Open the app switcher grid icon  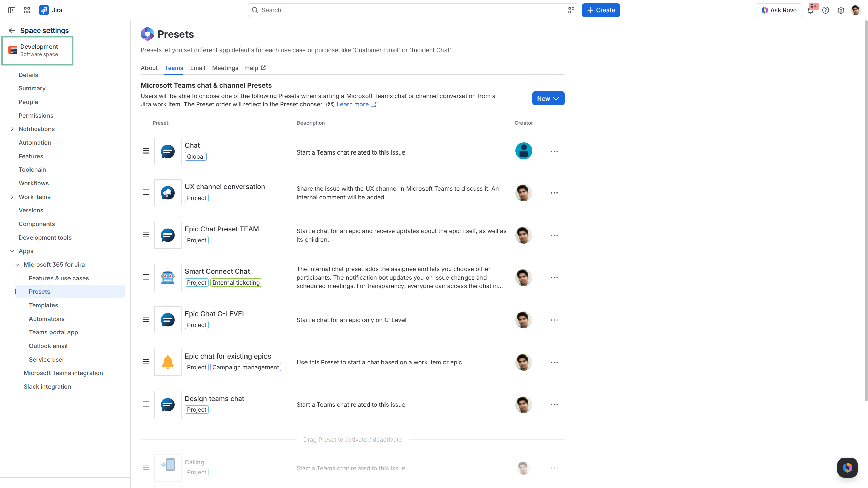[x=27, y=10]
